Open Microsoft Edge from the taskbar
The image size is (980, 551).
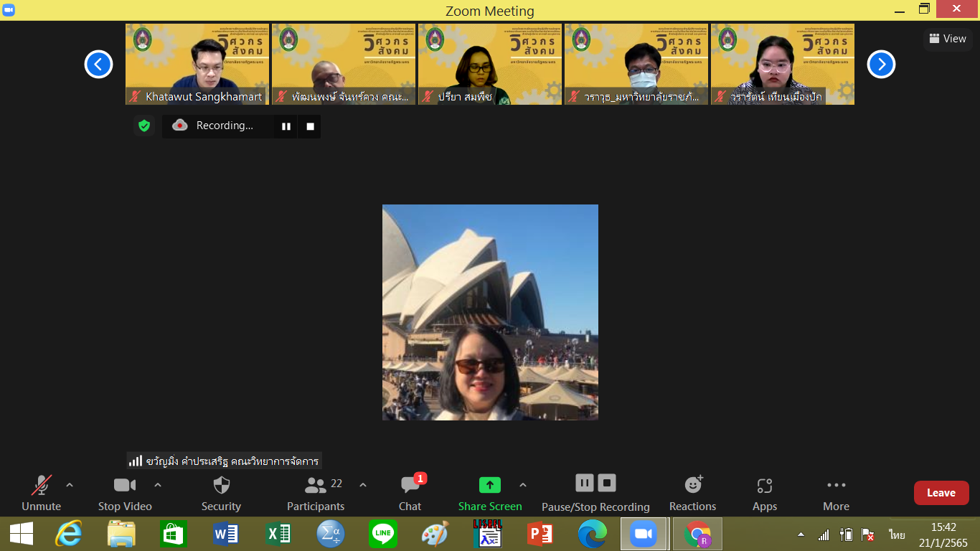592,534
